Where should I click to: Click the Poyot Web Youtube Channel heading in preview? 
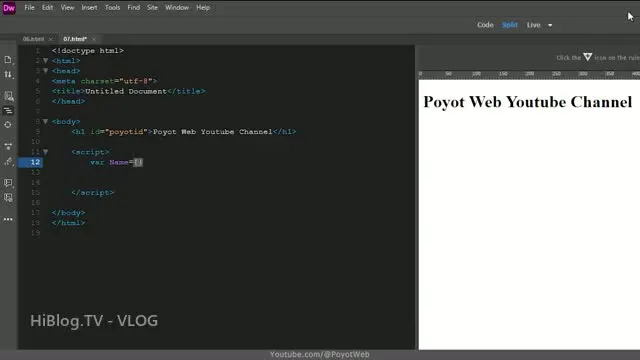tap(528, 102)
